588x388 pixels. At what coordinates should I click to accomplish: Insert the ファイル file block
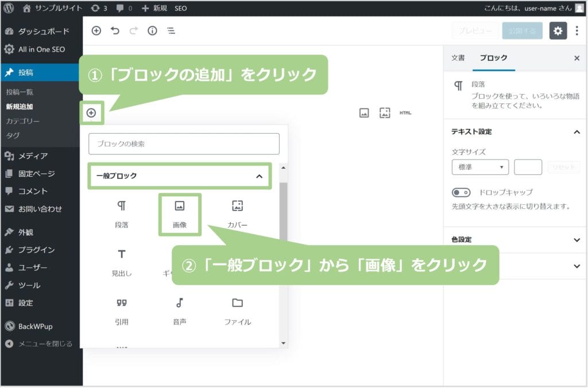tap(237, 311)
